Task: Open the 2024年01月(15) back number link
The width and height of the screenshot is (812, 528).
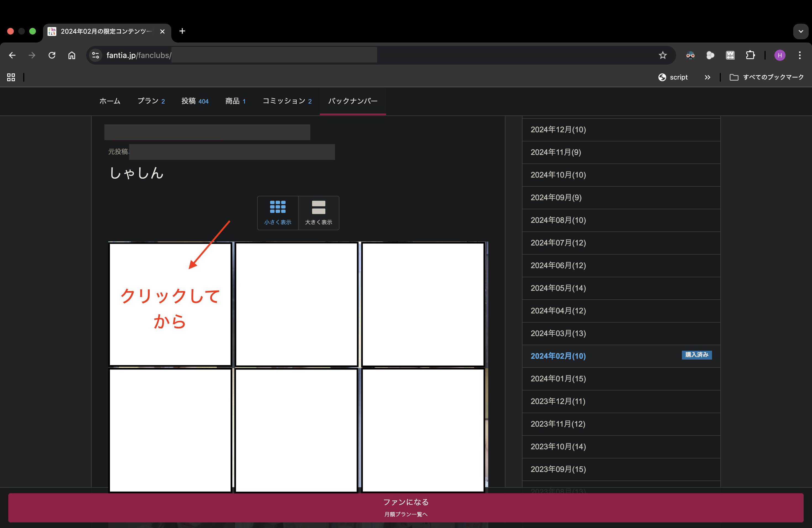Action: pyautogui.click(x=558, y=379)
